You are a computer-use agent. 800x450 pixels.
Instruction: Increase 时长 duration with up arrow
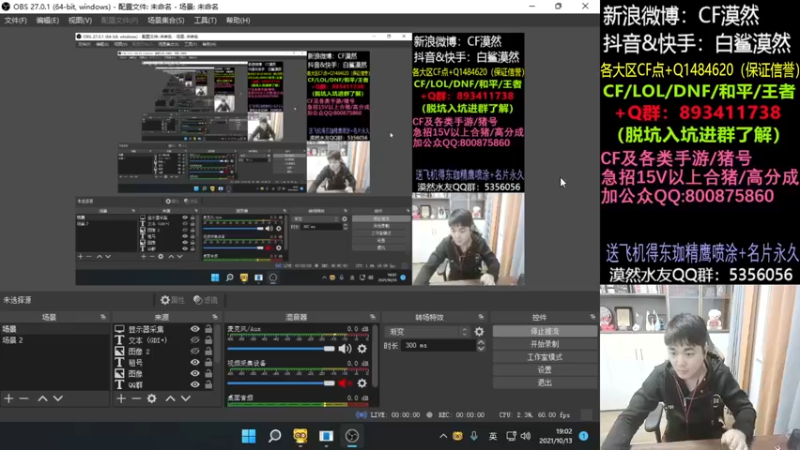coord(481,342)
